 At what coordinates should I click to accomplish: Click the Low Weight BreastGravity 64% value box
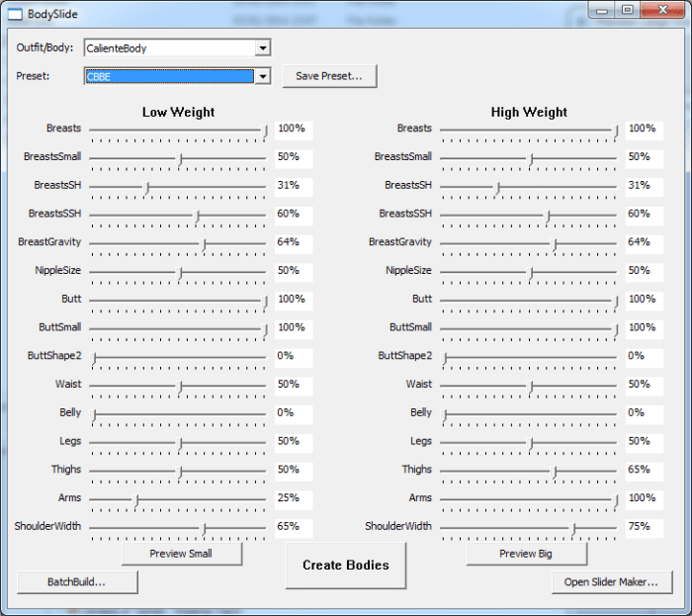pyautogui.click(x=294, y=244)
